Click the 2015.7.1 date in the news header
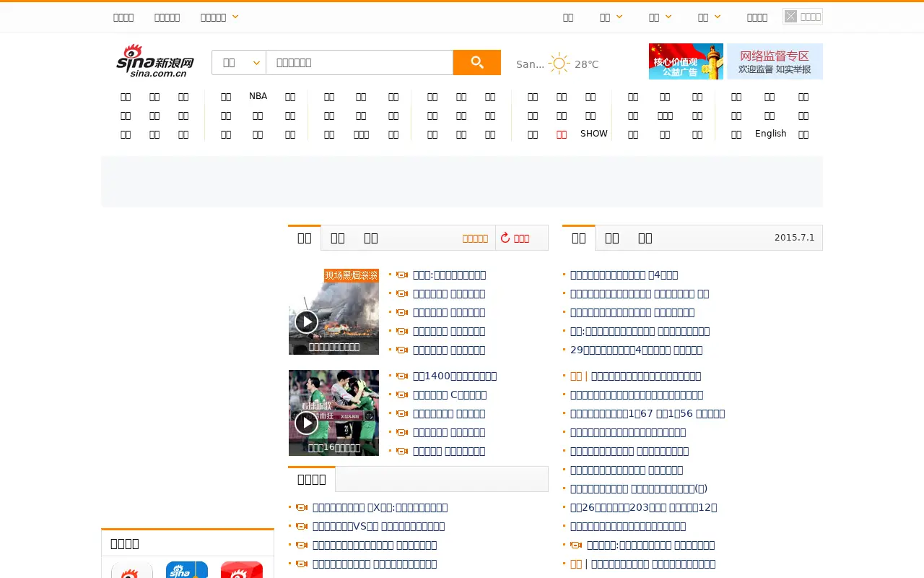This screenshot has width=924, height=578. click(x=794, y=238)
